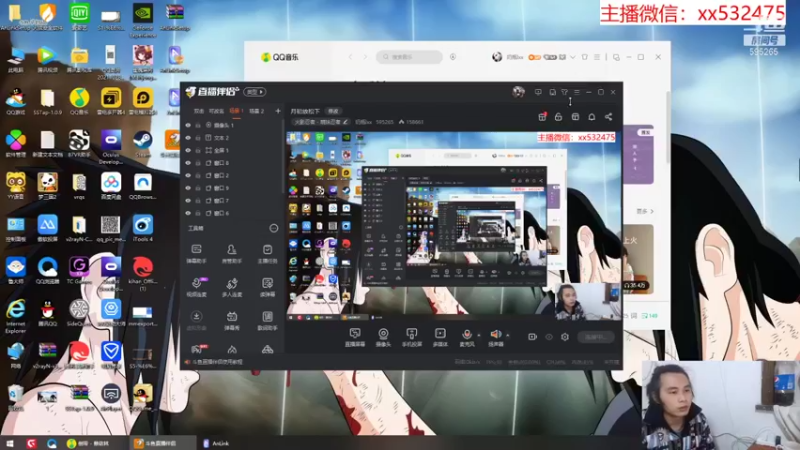Add a 手机投屏 phone mirroring source
Image resolution: width=800 pixels, height=450 pixels.
411,337
